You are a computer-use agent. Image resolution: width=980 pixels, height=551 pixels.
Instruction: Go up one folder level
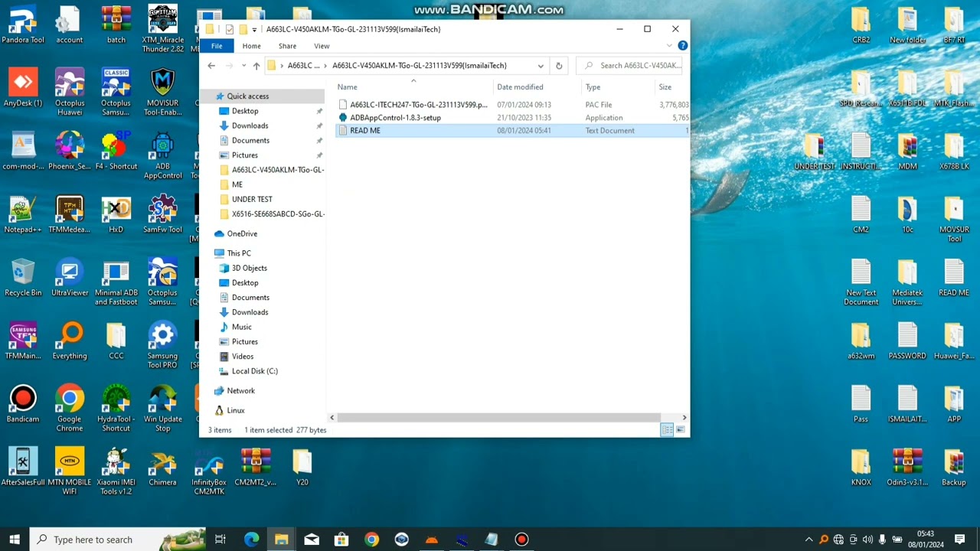coord(256,66)
